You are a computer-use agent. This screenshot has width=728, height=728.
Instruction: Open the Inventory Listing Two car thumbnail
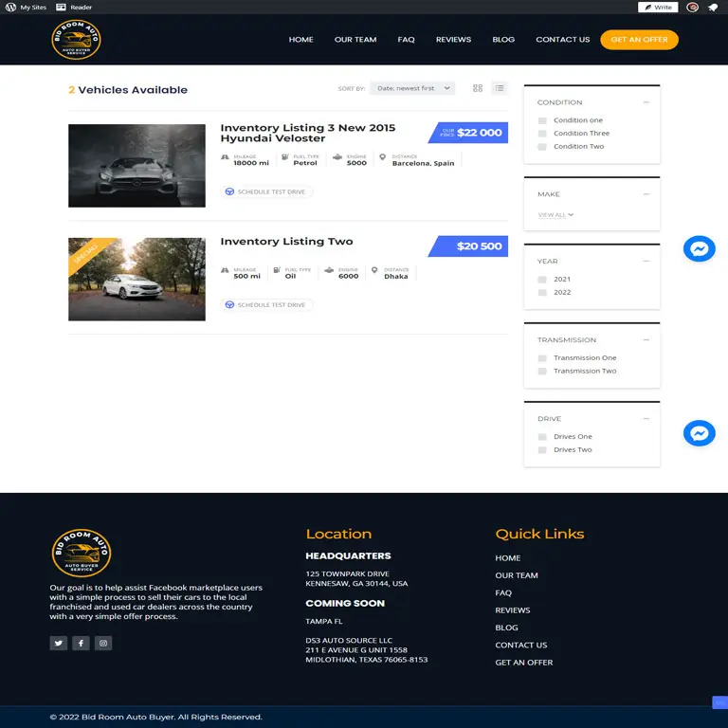click(136, 279)
